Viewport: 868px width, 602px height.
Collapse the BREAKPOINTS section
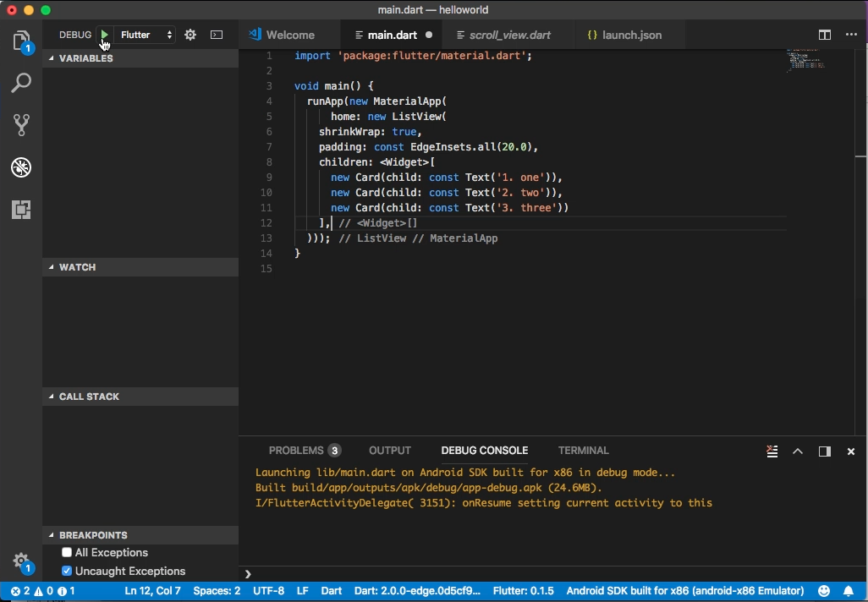click(140, 535)
